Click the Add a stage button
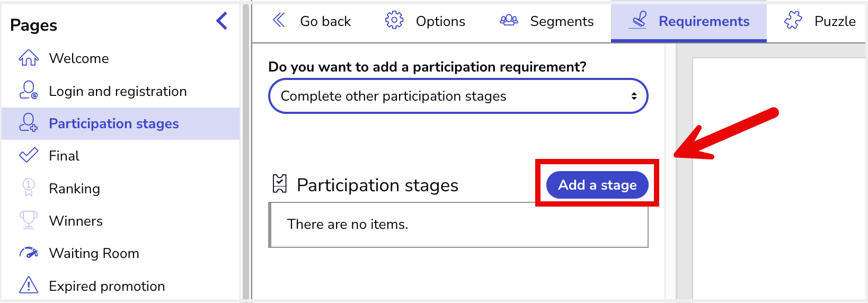This screenshot has width=868, height=303. [597, 185]
